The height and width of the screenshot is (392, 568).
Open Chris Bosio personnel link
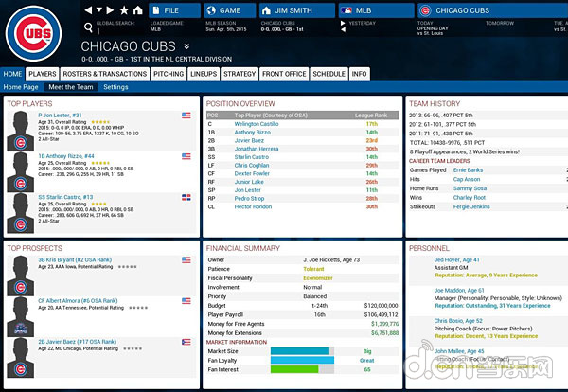458,321
